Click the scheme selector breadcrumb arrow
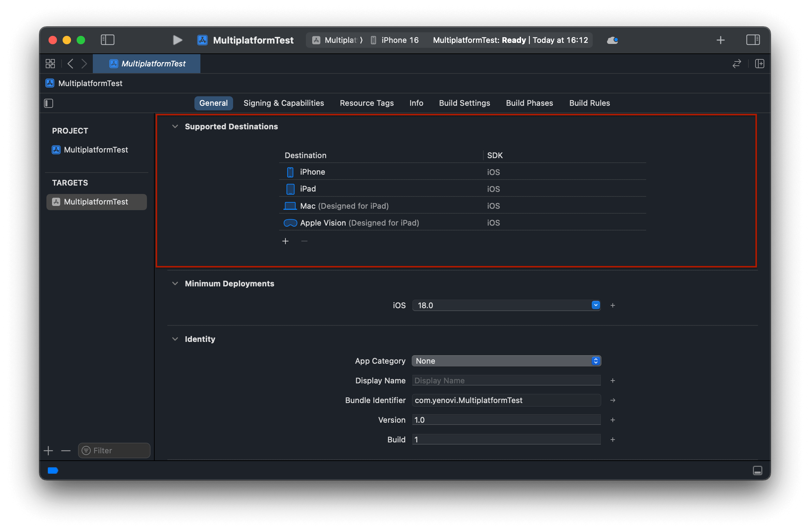Viewport: 810px width, 532px height. (x=362, y=40)
